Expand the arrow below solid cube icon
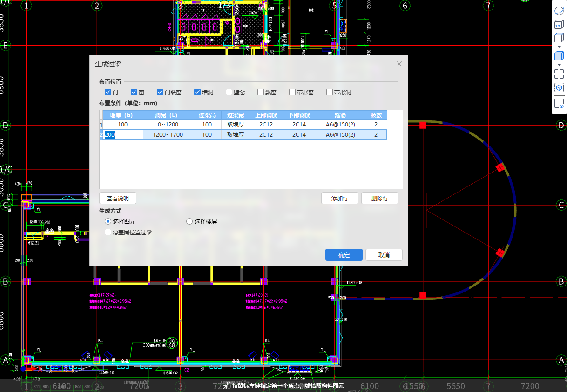Image resolution: width=567 pixels, height=392 pixels. [559, 65]
